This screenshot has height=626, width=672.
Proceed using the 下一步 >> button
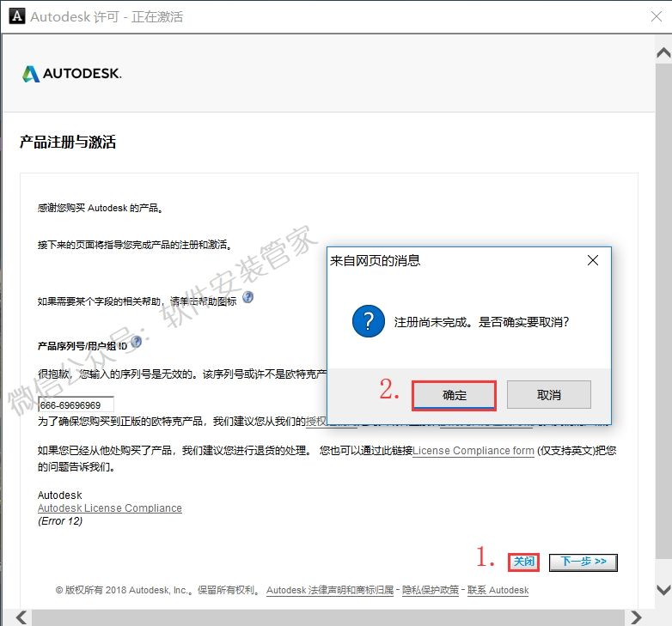tap(583, 562)
